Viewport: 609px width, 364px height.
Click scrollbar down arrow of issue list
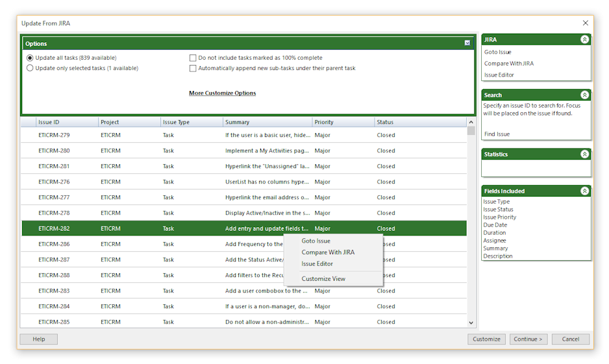click(x=471, y=323)
